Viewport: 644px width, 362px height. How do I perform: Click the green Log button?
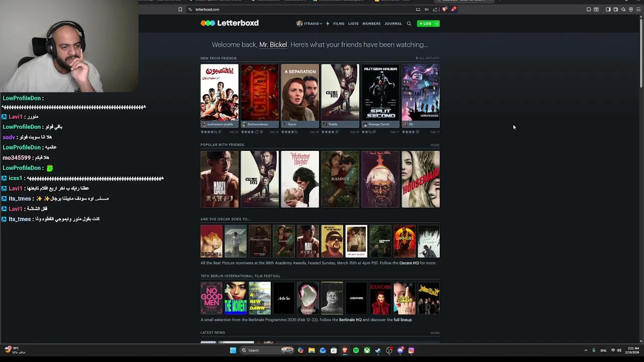coord(425,24)
